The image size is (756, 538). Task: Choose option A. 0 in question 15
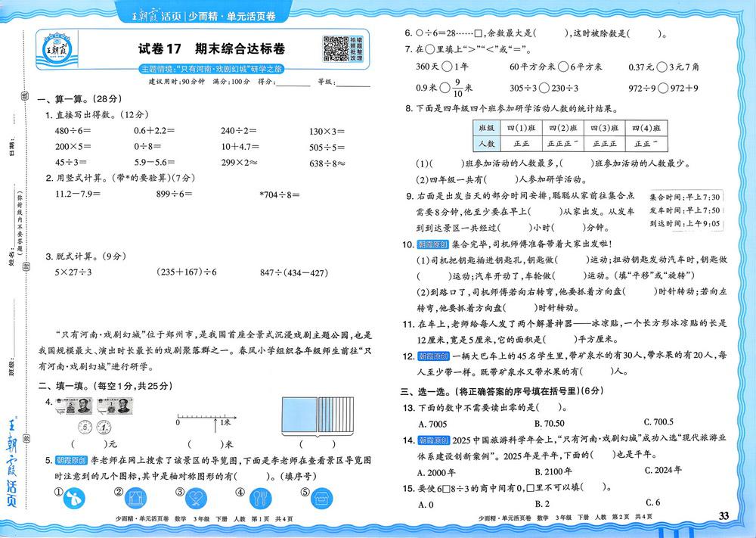[426, 505]
